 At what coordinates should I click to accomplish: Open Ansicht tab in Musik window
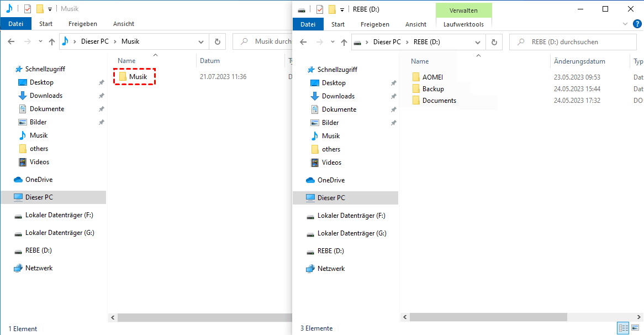point(124,24)
